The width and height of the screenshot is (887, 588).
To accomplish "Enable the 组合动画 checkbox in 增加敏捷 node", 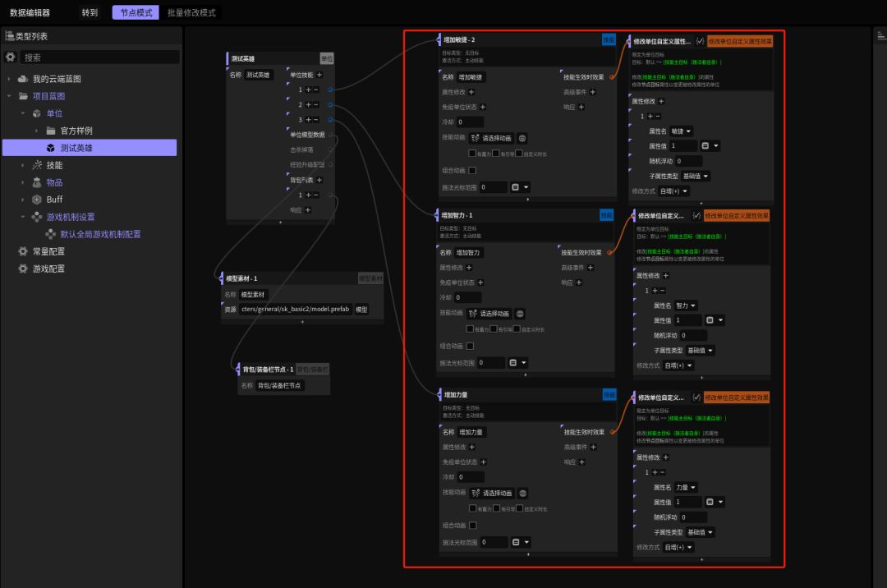I will click(x=472, y=171).
